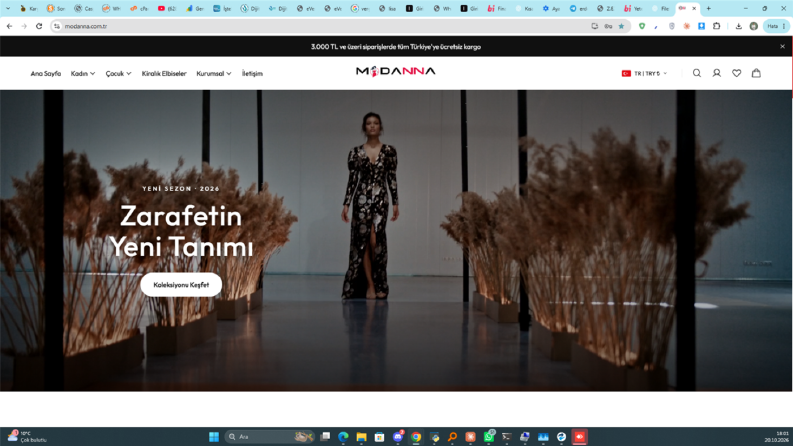
Task: Open the terminal app in the taskbar
Action: (x=507, y=437)
